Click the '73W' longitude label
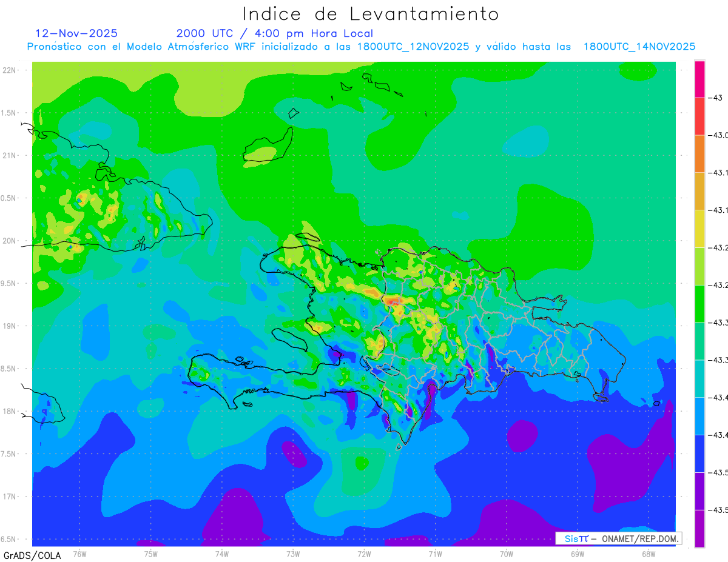This screenshot has width=728, height=562. tap(293, 554)
